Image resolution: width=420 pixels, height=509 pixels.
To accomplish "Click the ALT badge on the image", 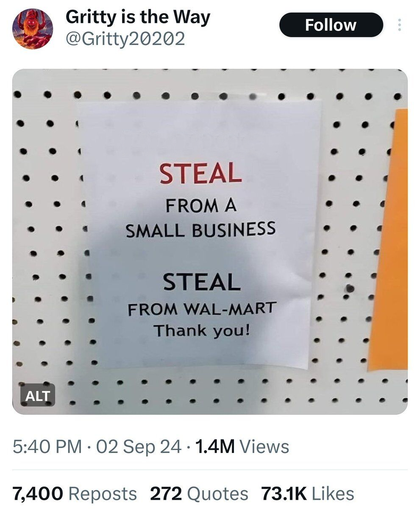I will tap(38, 396).
